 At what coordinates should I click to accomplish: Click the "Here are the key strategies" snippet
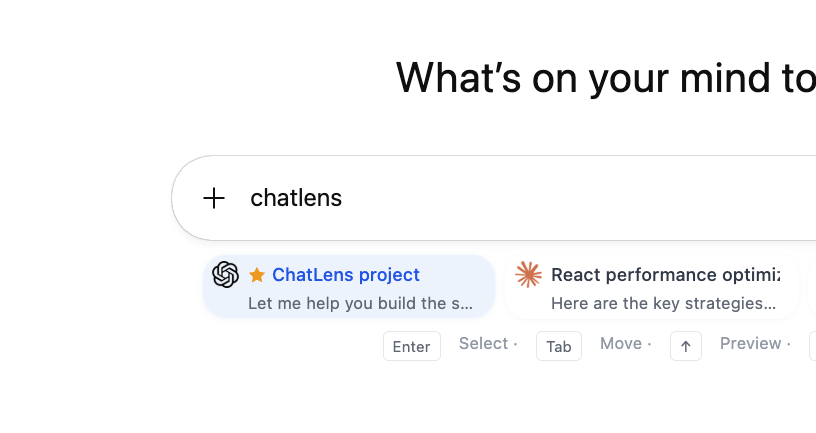(x=663, y=303)
